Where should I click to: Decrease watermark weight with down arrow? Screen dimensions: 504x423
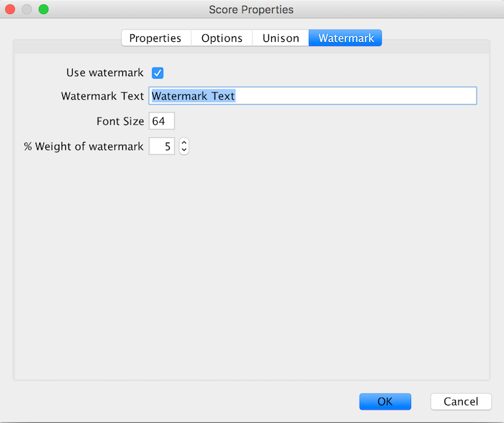(184, 150)
